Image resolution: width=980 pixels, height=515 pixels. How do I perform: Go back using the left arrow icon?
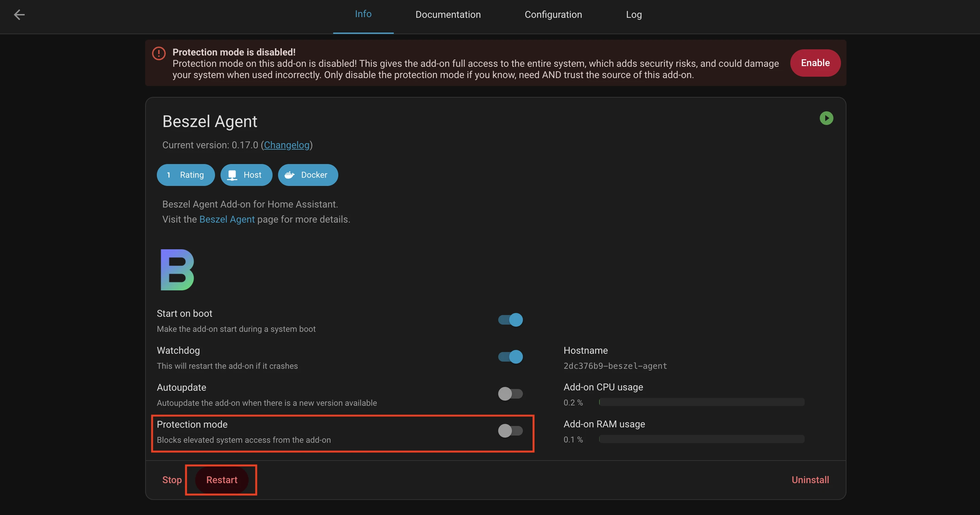coord(19,15)
